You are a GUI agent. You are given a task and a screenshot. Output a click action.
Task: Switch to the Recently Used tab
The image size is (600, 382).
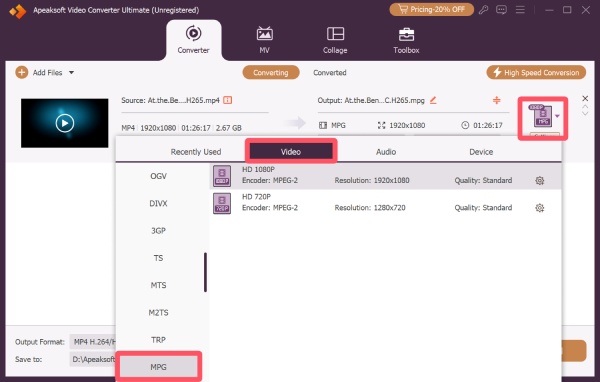[196, 152]
